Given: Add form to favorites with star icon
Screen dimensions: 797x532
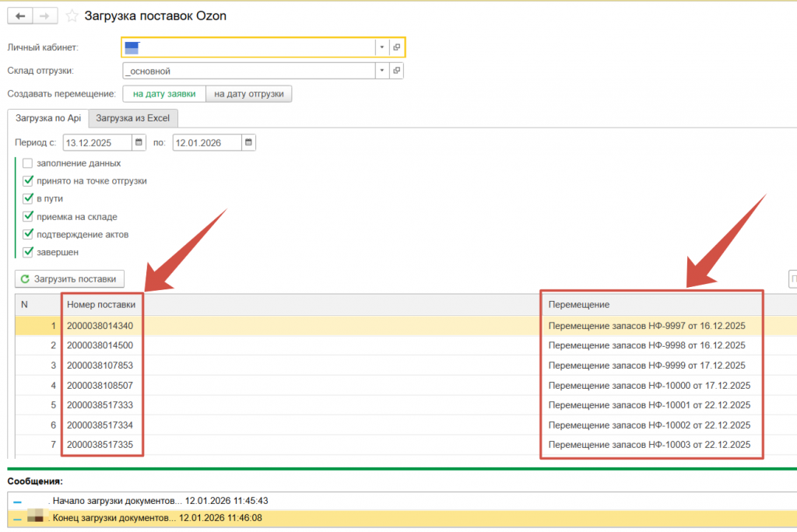Looking at the screenshot, I should 72,16.
